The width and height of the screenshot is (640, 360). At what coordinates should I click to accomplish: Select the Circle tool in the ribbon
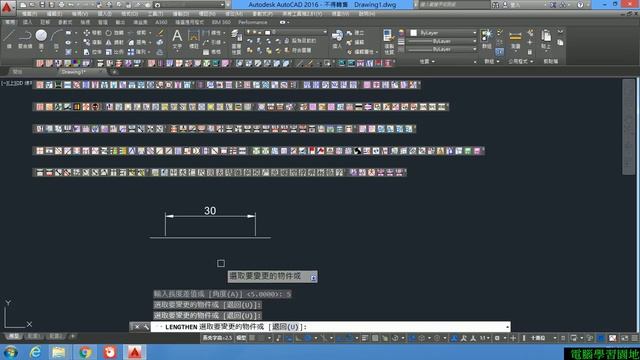tap(41, 37)
